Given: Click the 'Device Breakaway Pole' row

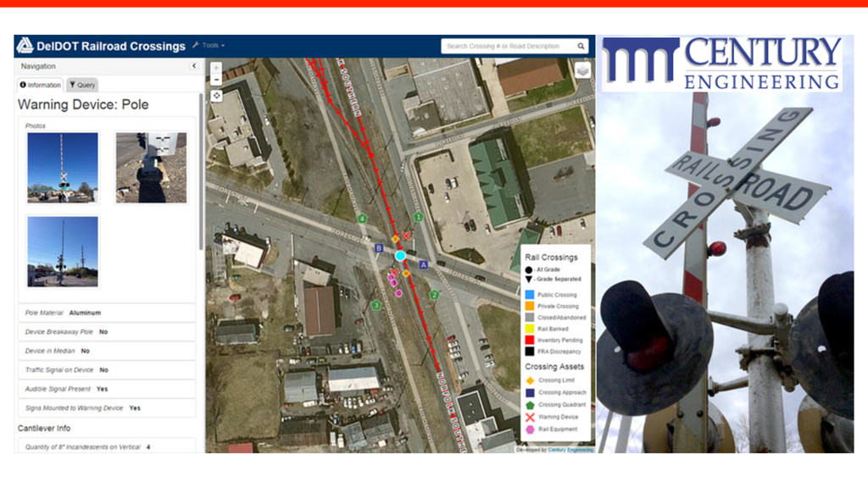Looking at the screenshot, I should pyautogui.click(x=107, y=331).
